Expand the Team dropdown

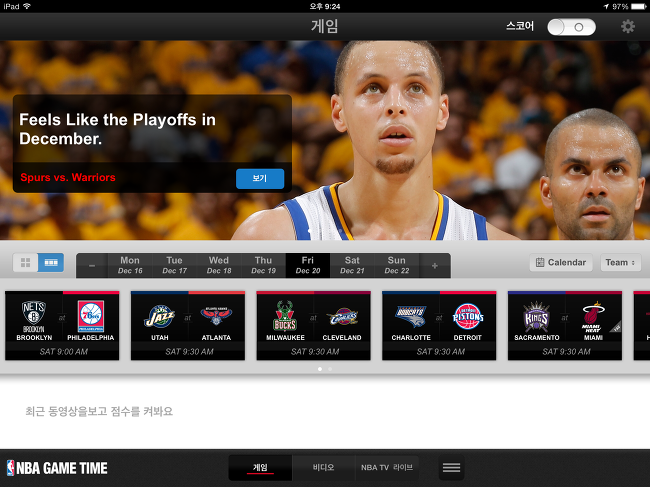(x=621, y=262)
